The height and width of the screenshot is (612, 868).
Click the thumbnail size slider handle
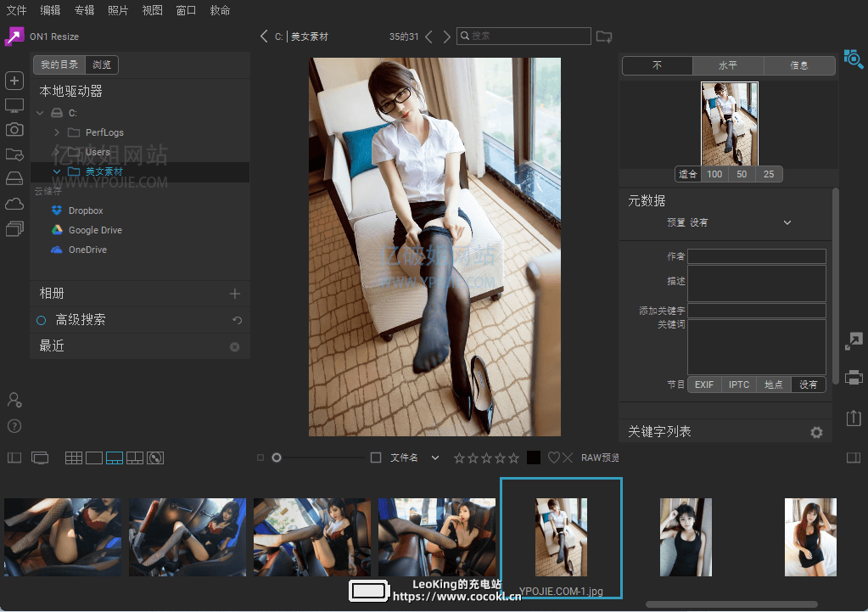(x=277, y=458)
